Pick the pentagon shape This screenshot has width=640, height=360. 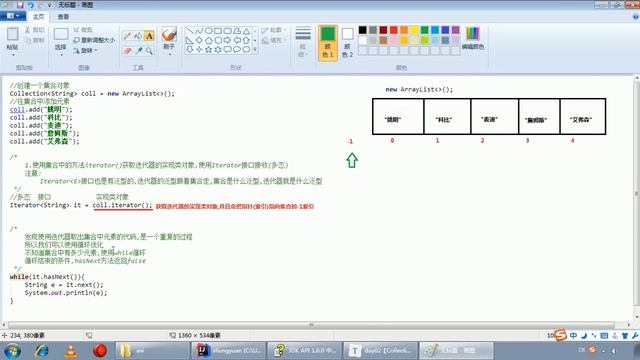point(209,40)
